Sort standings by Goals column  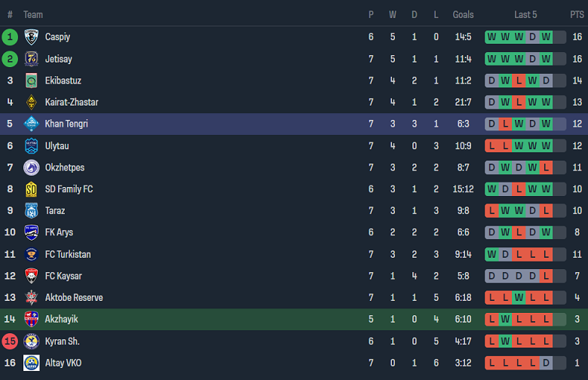[x=463, y=14]
